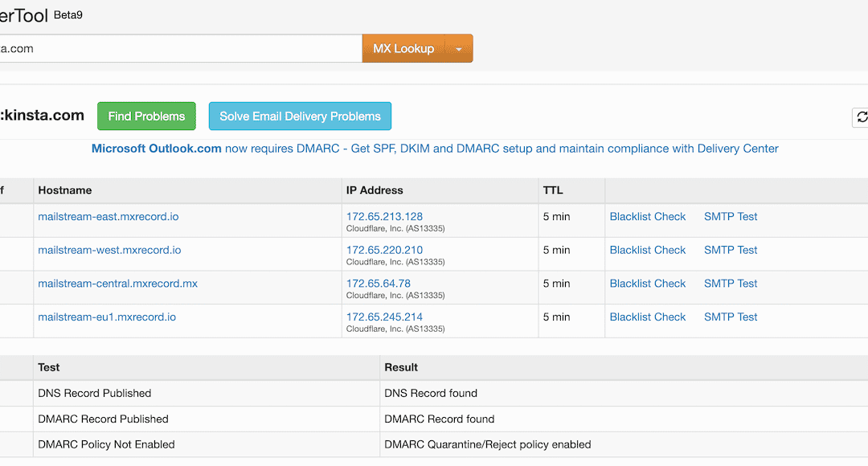Click Cloudflare, Inc. text under 172.65.245.214
Image resolution: width=868 pixels, height=466 pixels.
[x=395, y=329]
